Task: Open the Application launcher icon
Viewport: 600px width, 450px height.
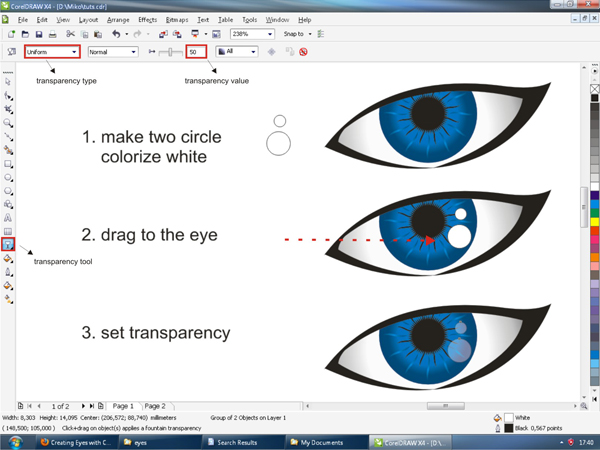Action: (x=195, y=34)
